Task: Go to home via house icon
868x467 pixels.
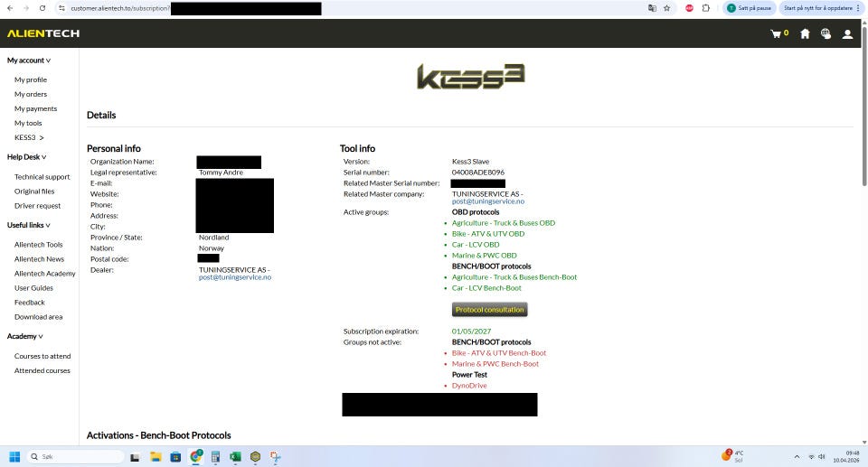Action: click(805, 33)
